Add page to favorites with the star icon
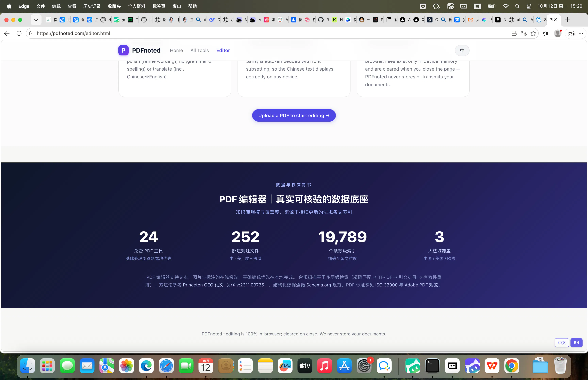 [x=533, y=33]
